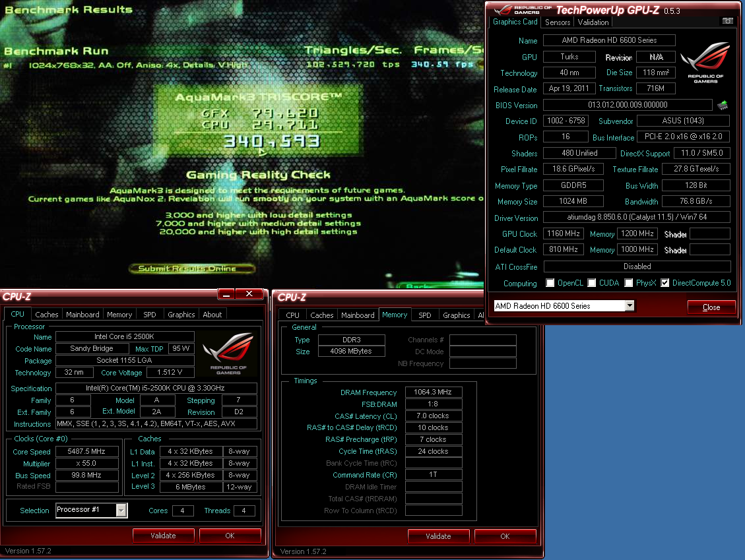Select CPU tab in left CPU-Z window
This screenshot has width=745, height=560.
pyautogui.click(x=18, y=314)
